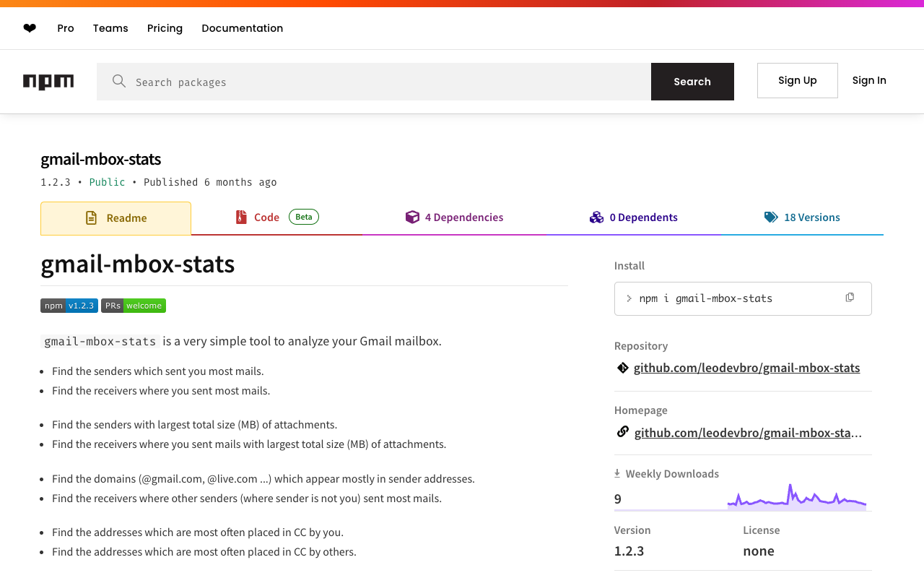Click the Search button

[692, 82]
